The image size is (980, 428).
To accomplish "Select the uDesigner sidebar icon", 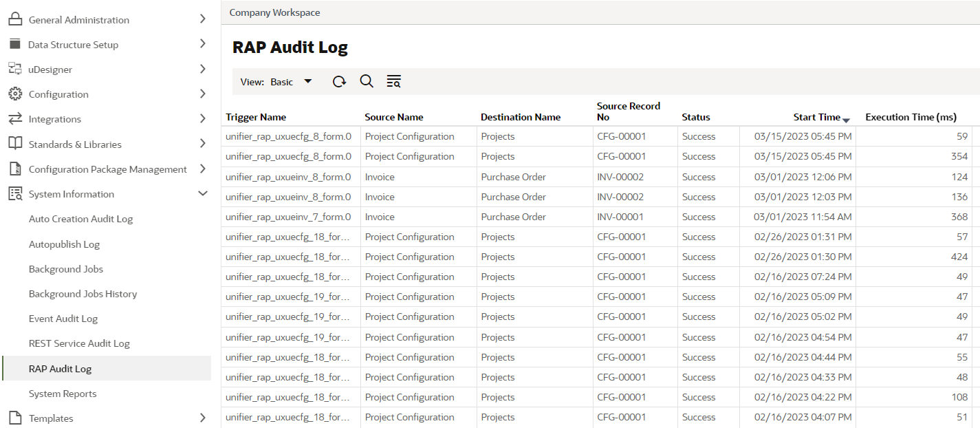I will 14,69.
